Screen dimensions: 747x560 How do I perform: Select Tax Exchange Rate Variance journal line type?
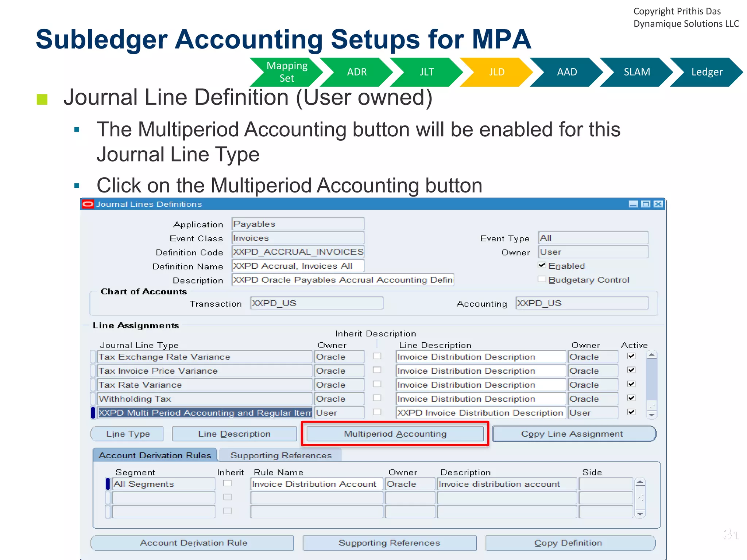[x=205, y=357]
